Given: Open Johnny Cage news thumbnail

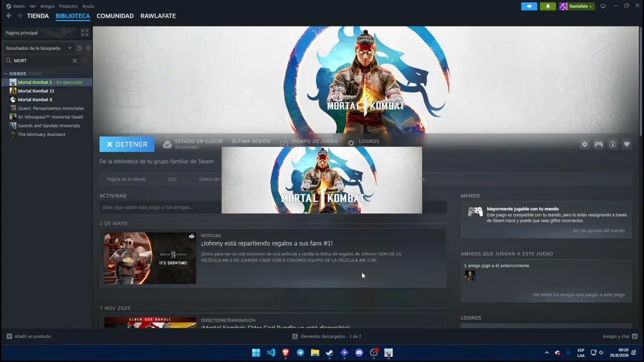Looking at the screenshot, I should pos(150,258).
